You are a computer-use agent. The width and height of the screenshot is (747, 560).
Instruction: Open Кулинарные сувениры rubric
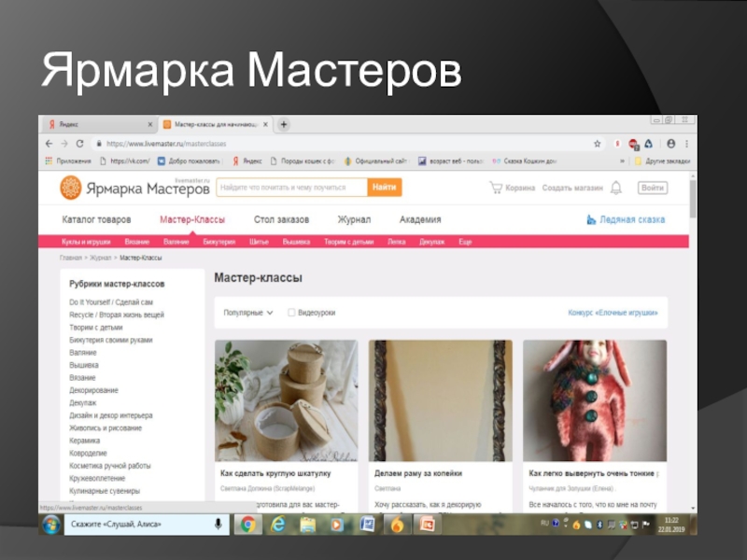click(x=105, y=491)
